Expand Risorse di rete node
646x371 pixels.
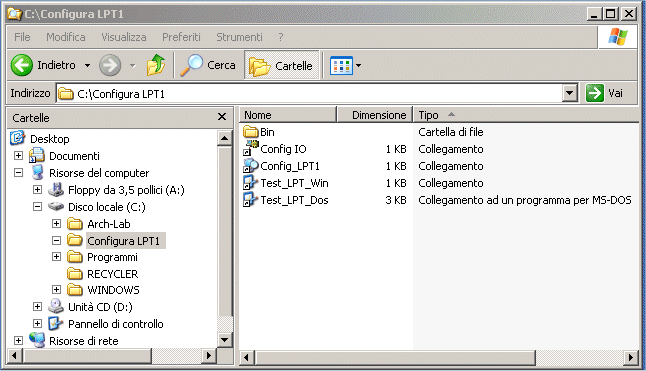(x=18, y=340)
